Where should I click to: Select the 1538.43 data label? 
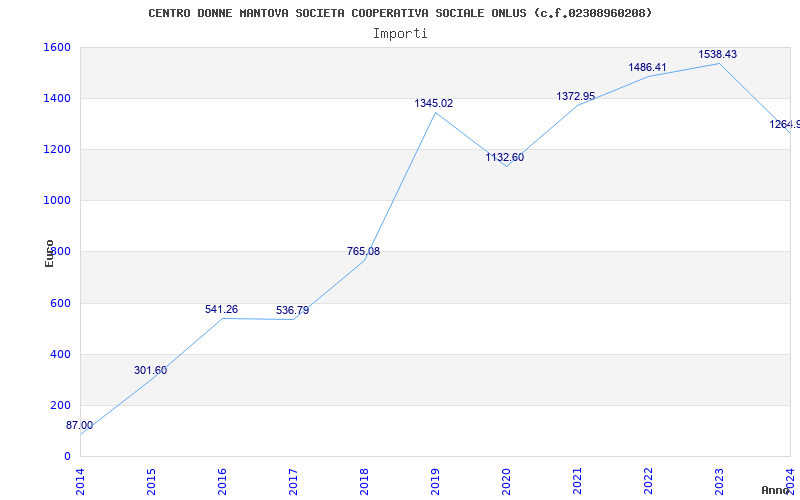coord(717,54)
